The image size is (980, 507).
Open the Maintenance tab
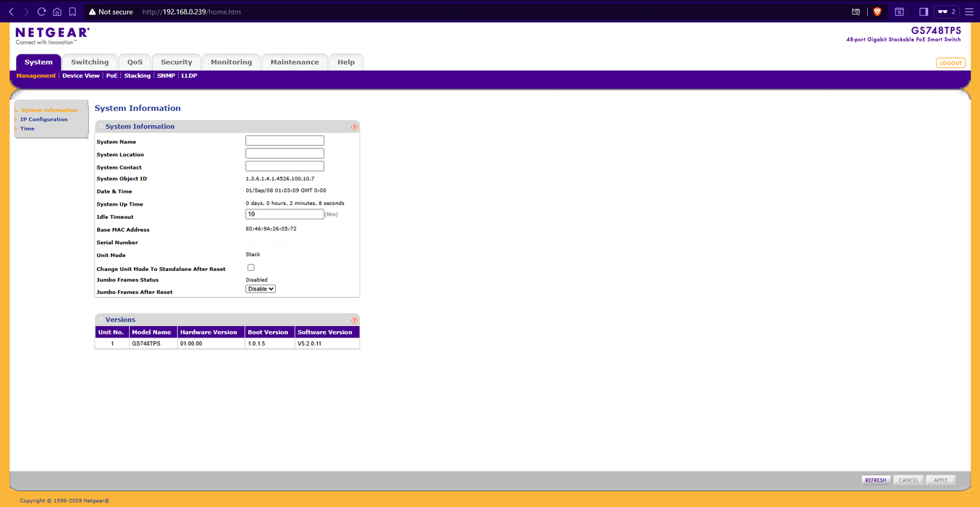[x=295, y=62]
